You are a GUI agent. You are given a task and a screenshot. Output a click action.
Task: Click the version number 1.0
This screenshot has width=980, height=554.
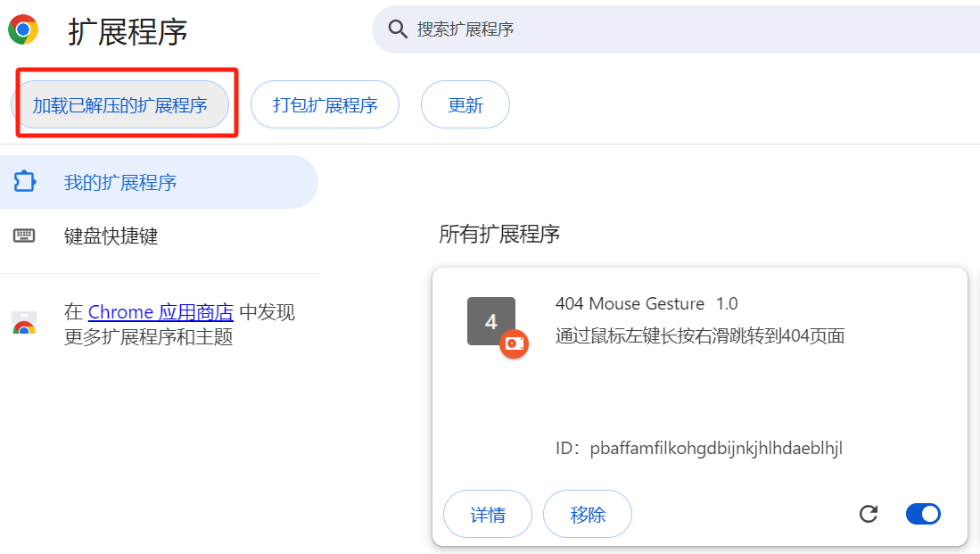click(727, 303)
